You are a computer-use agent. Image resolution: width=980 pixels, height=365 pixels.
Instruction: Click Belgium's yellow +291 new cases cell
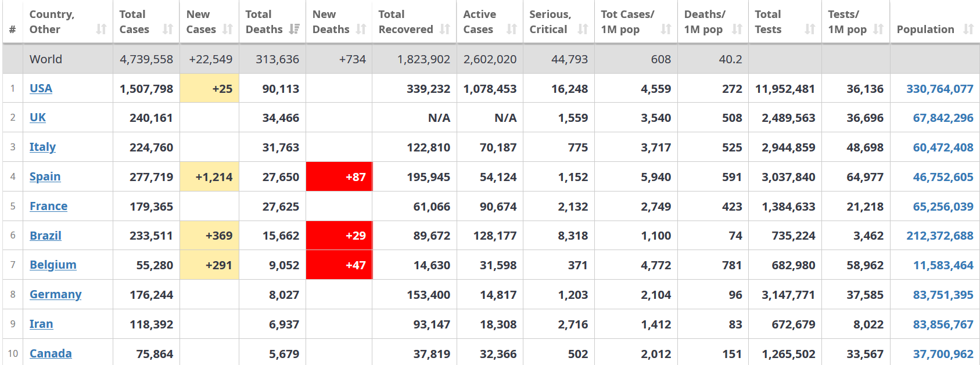tap(210, 265)
